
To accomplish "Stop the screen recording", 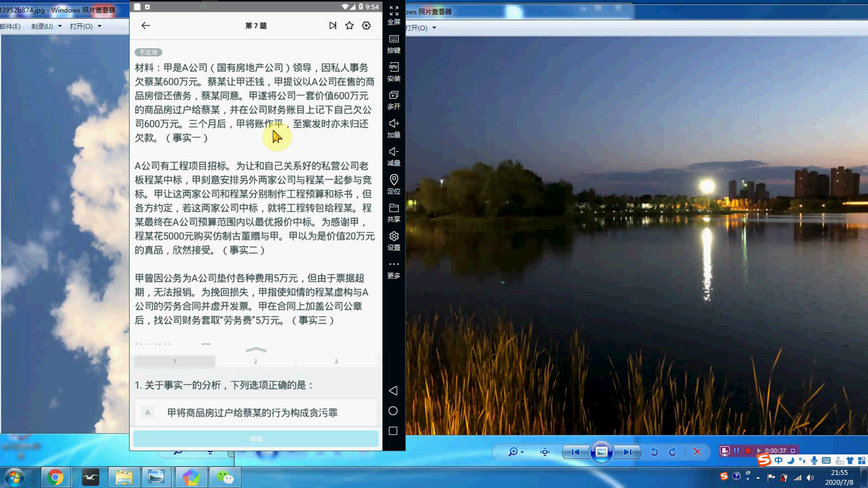I will point(748,451).
